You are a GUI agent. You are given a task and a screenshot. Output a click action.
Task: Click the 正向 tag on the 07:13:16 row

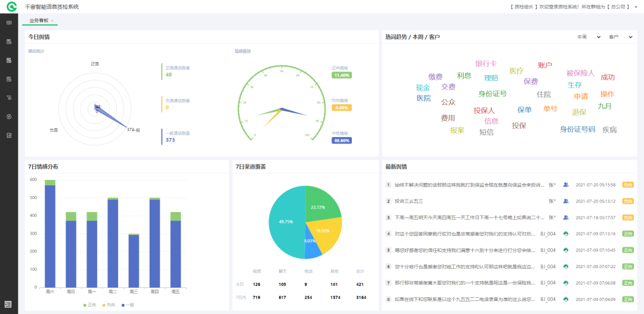[627, 234]
